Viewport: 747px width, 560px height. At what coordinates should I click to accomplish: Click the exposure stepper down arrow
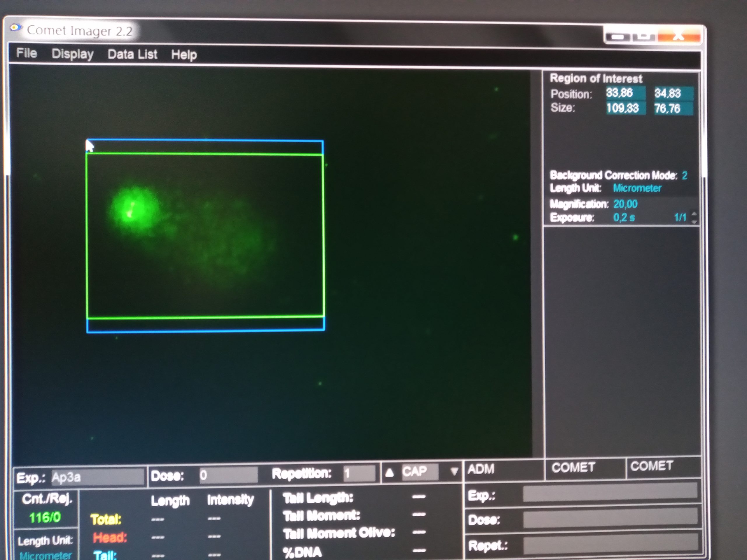pos(694,222)
